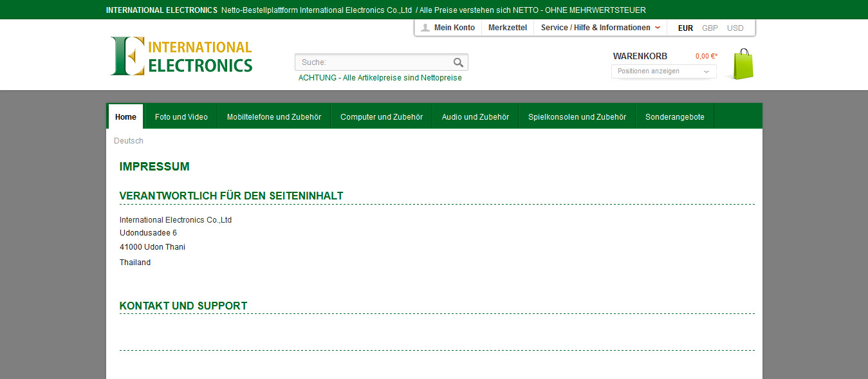Open Mobiltelefone und Zubehör category
868x379 pixels.
(x=274, y=116)
